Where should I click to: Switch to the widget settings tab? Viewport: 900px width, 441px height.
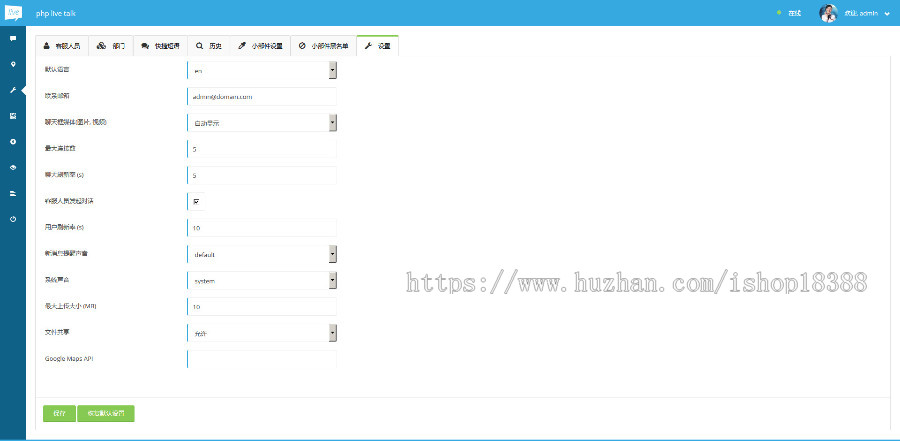tap(261, 46)
